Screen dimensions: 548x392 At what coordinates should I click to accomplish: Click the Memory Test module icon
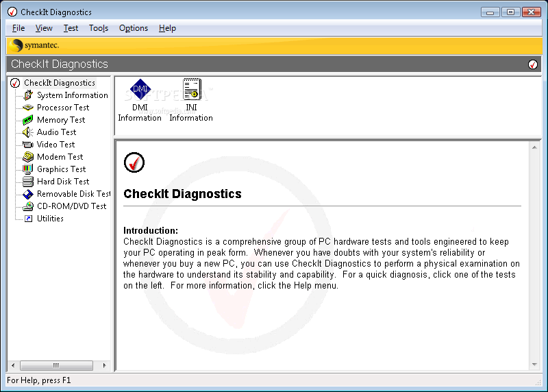tap(28, 120)
